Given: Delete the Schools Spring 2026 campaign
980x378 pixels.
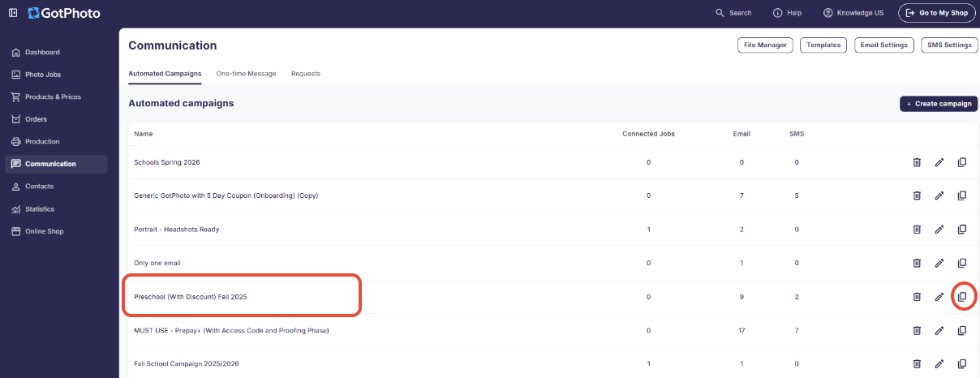Looking at the screenshot, I should [x=917, y=162].
